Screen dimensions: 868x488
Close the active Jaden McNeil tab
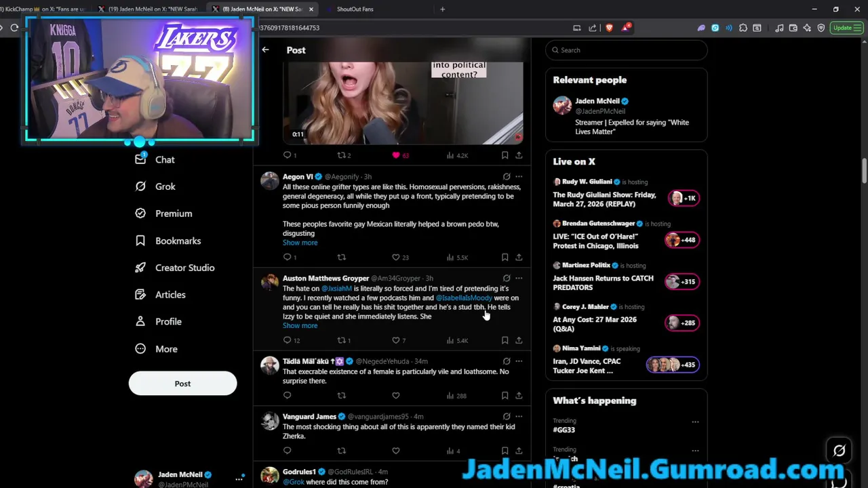point(311,9)
